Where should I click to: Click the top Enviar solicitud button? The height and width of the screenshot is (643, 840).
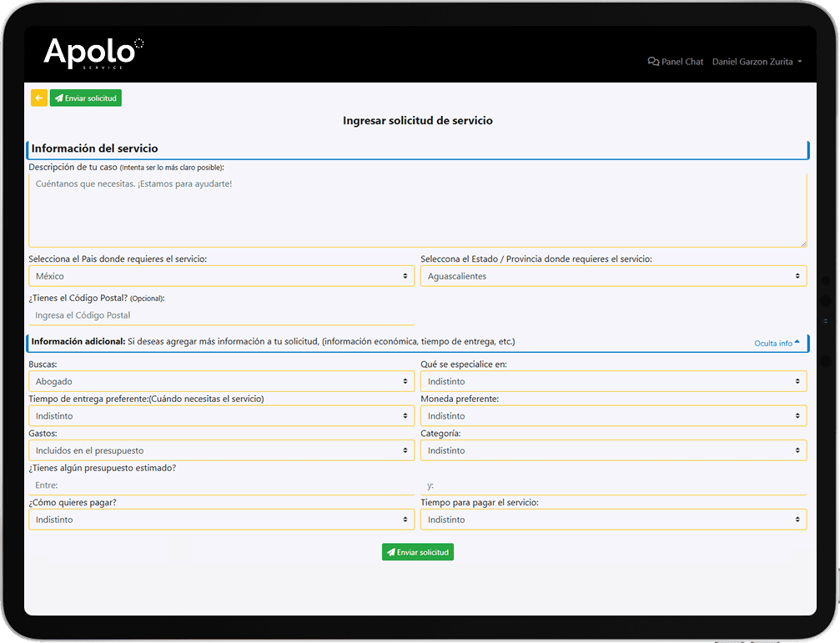pyautogui.click(x=86, y=98)
